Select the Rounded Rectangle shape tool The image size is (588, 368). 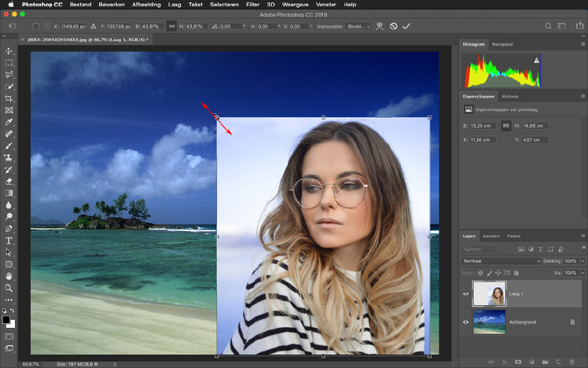pos(9,264)
